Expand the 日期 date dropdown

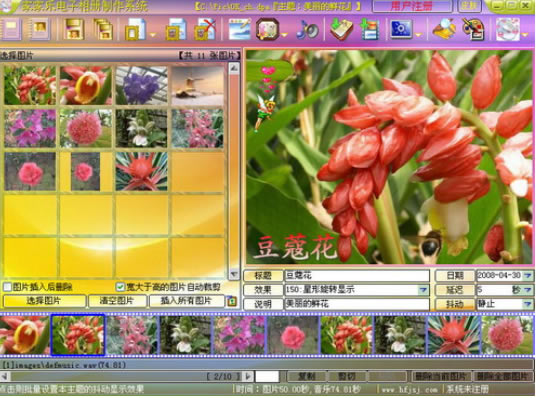[x=528, y=275]
